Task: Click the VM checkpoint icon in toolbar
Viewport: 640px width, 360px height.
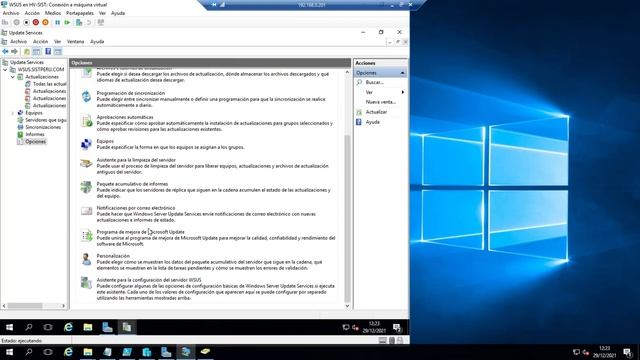Action: tap(79, 22)
